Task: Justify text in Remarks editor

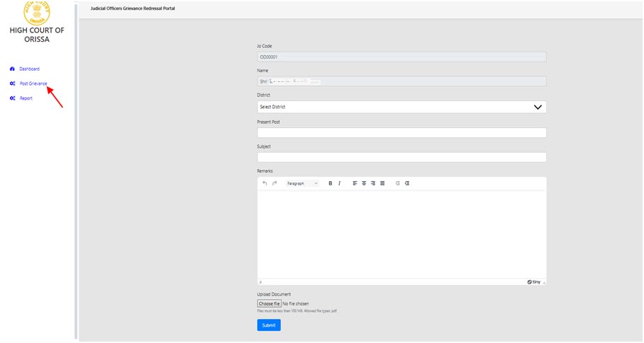Action: 382,183
